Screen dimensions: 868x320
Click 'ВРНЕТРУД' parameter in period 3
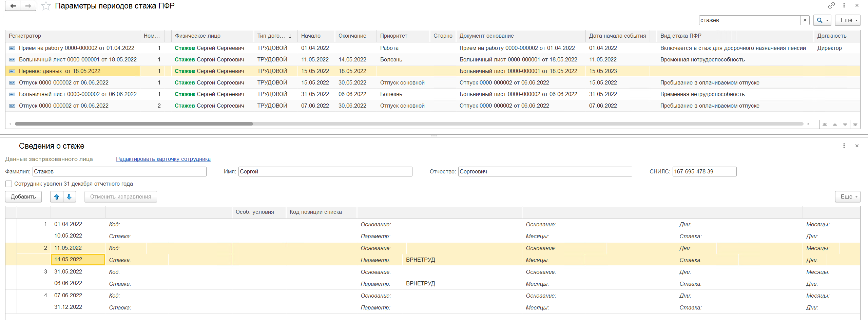420,283
